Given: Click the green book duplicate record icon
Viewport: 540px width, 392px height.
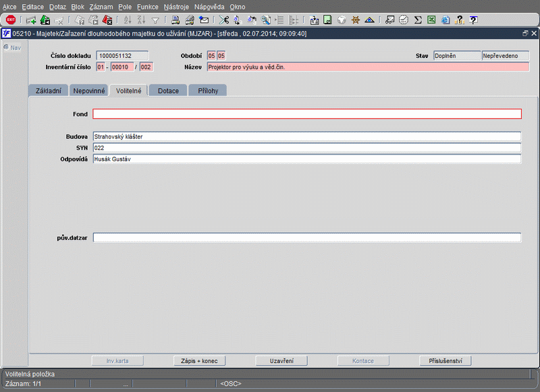Looking at the screenshot, I should tap(45, 20).
